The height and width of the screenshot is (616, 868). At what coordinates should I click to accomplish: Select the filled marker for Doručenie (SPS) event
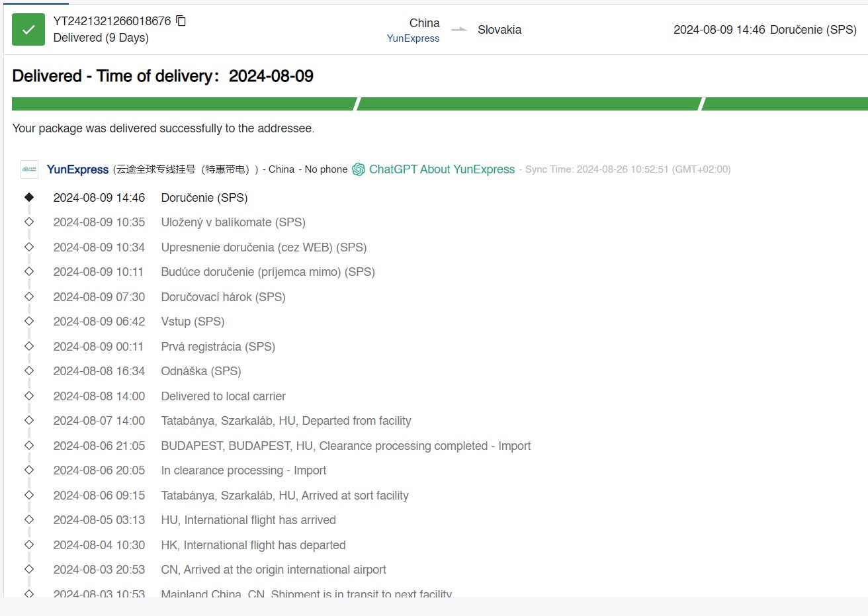[x=29, y=197]
